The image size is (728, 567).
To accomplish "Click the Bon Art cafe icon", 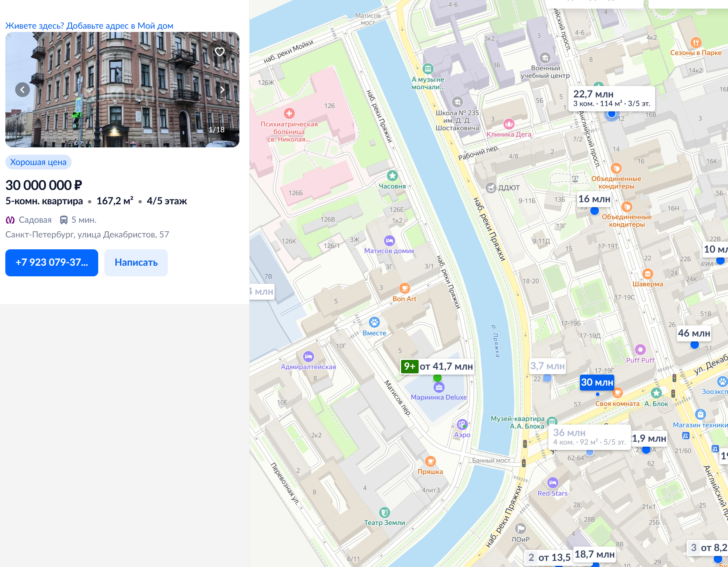I will (x=404, y=288).
